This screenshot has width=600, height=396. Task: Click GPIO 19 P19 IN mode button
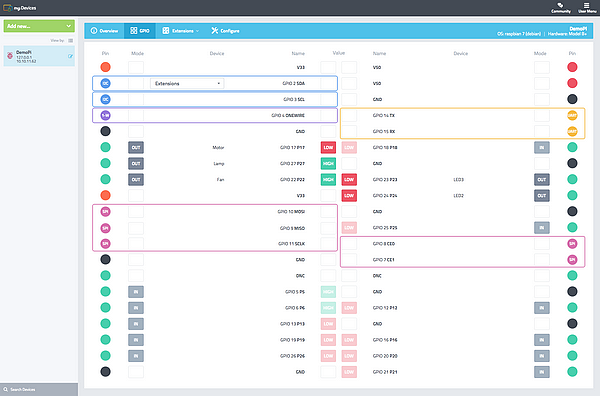[136, 340]
